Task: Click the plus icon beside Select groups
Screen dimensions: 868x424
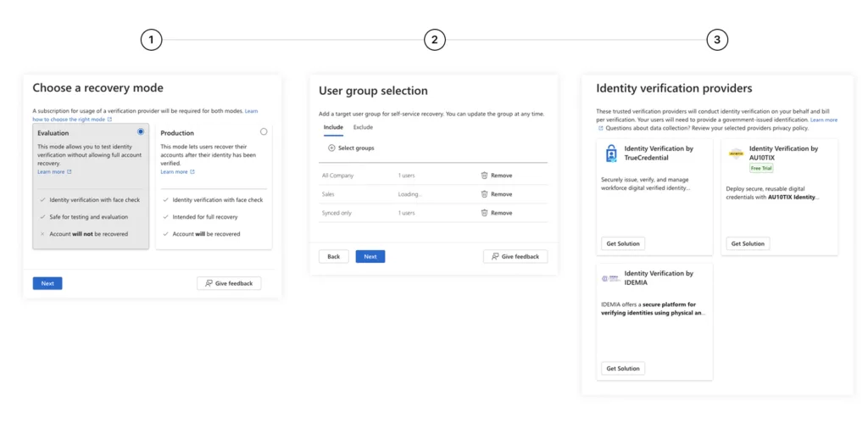Action: [x=331, y=148]
